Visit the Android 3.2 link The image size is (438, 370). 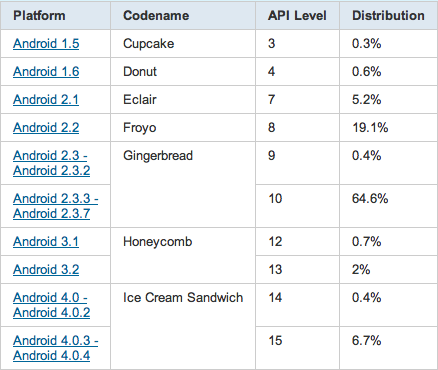[46, 270]
